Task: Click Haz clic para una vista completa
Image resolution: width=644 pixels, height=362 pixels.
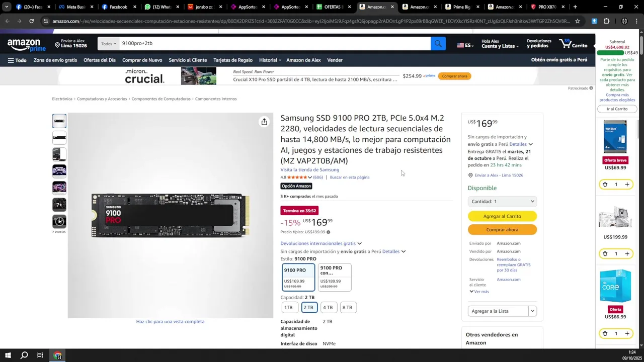Action: pyautogui.click(x=170, y=322)
